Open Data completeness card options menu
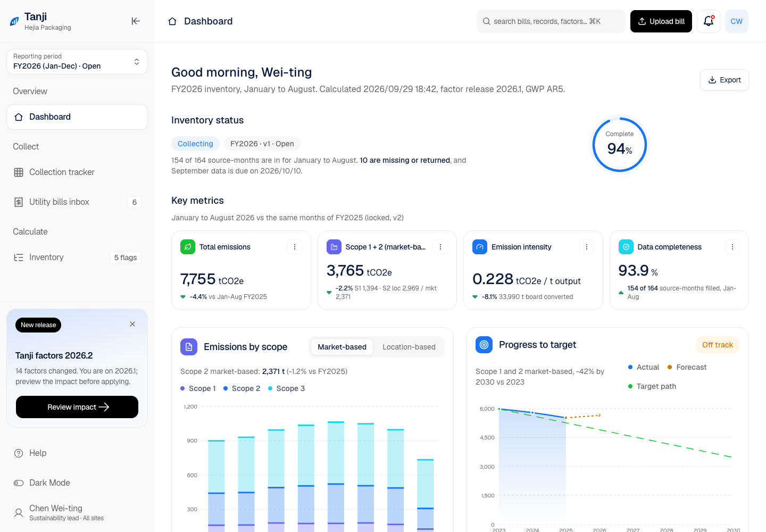This screenshot has width=766, height=532. pyautogui.click(x=732, y=247)
